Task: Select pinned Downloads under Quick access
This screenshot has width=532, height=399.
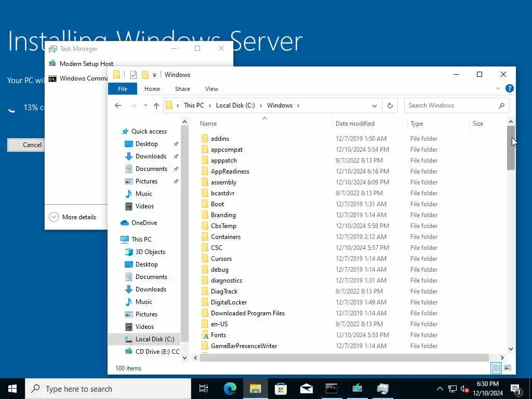Action: [151, 156]
